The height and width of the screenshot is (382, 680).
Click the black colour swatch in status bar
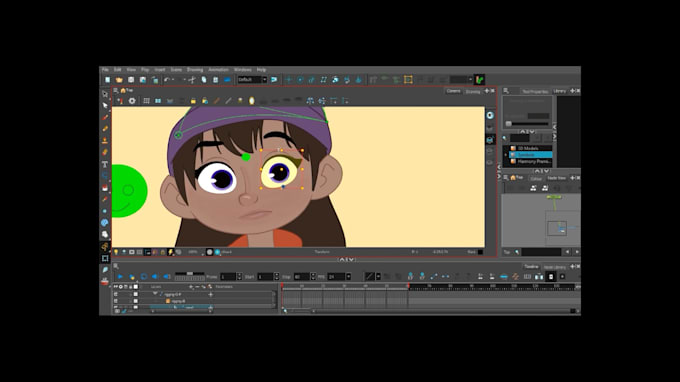(x=480, y=252)
